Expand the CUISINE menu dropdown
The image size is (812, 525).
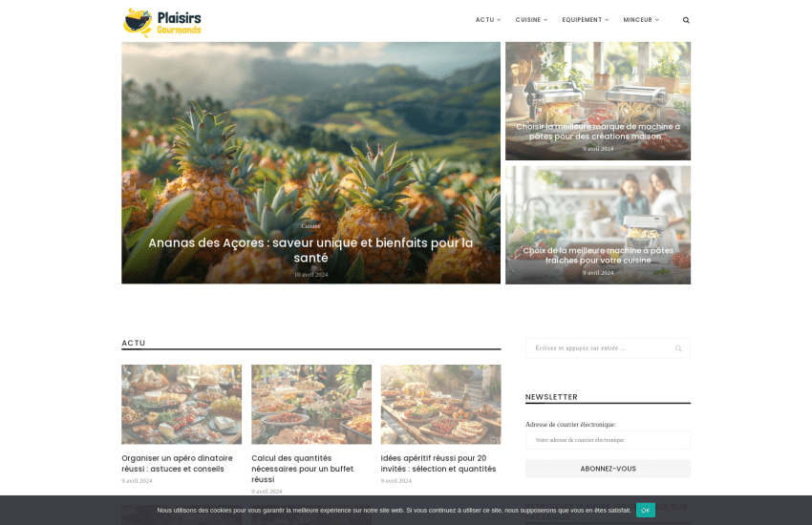(x=531, y=20)
